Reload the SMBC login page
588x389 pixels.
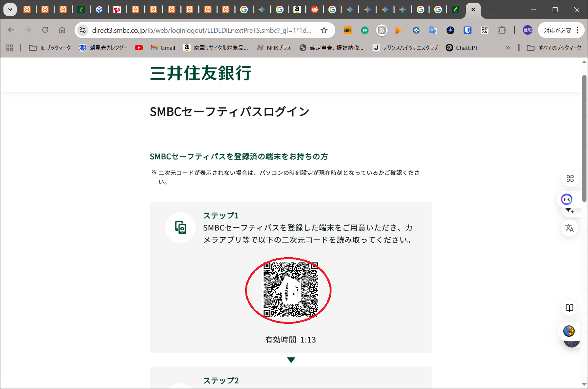coord(45,30)
